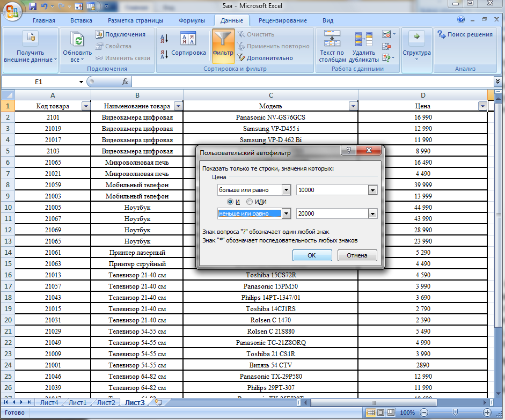505x420 pixels.
Task: Open What-If Analysis icon
Action: (386, 58)
